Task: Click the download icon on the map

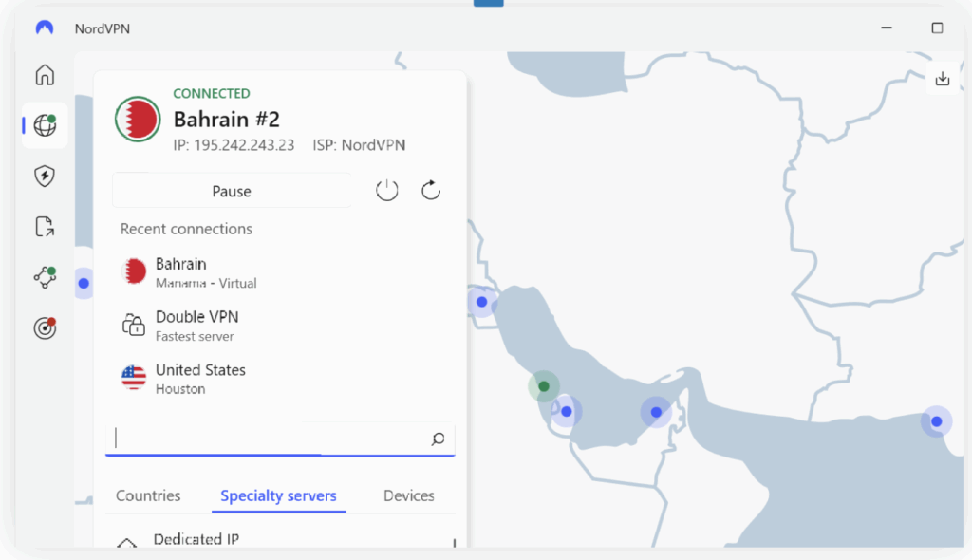Action: pyautogui.click(x=943, y=79)
